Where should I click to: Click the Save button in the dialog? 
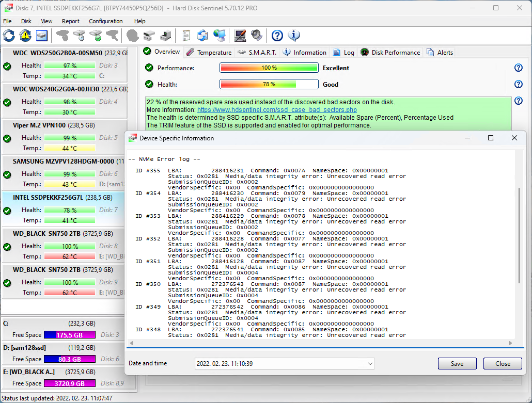coord(457,364)
